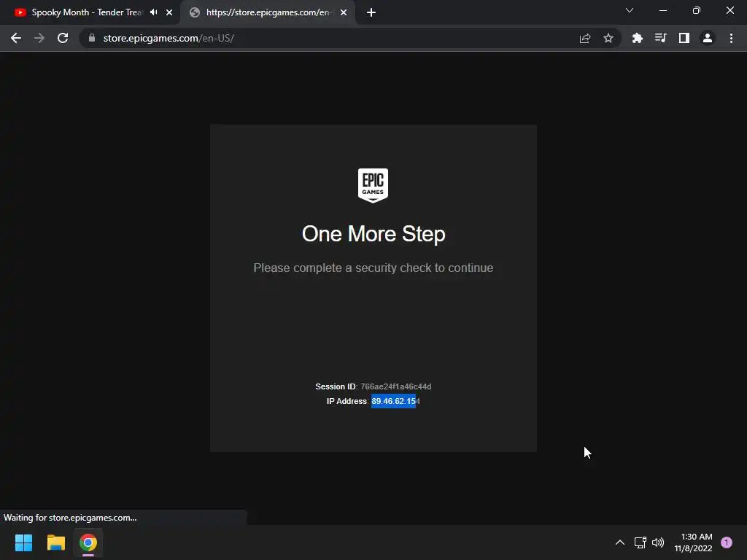Click the "IP Address" label
The width and height of the screenshot is (747, 560).
click(347, 401)
